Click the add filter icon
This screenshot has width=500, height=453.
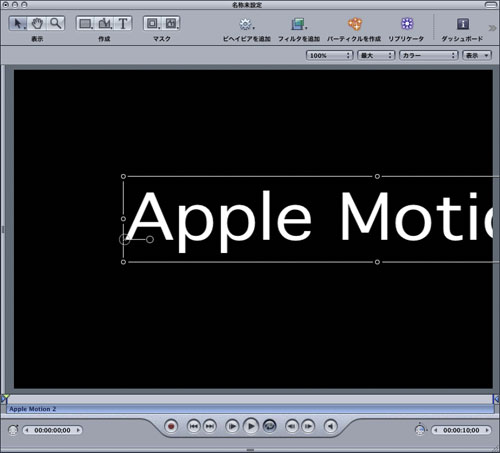299,24
